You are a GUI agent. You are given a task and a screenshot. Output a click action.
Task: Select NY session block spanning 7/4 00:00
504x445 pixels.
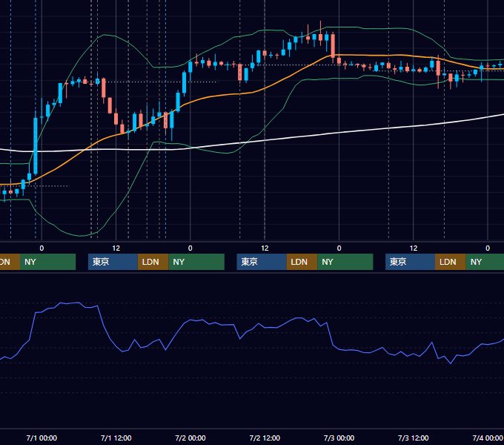click(x=485, y=262)
